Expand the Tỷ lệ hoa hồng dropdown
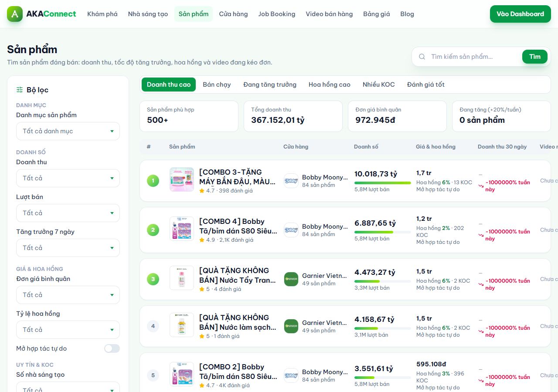Screen dimensions: 558x392 68,330
